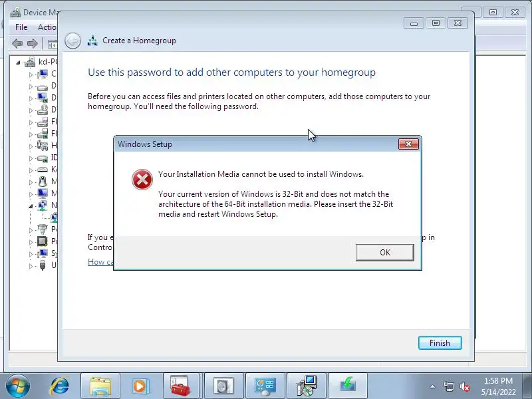The width and height of the screenshot is (532, 399).
Task: Show hidden system tray icons arrow
Action: pyautogui.click(x=433, y=386)
